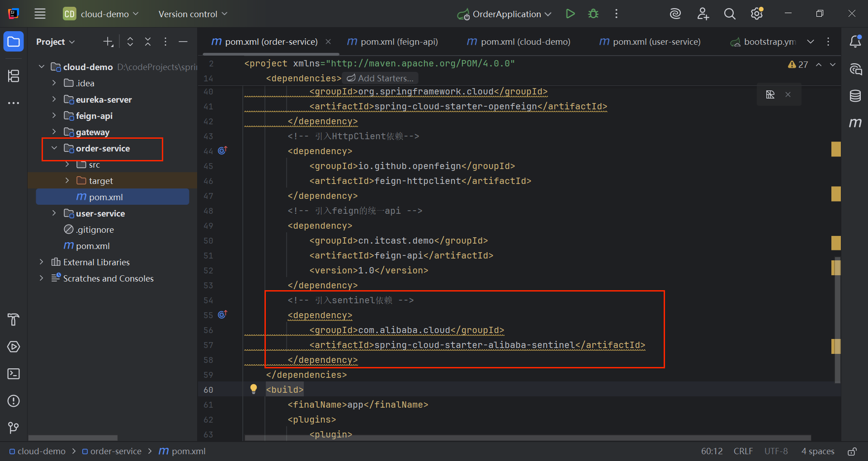Switch to pom.xml (feign-api) tab
Image resolution: width=868 pixels, height=461 pixels.
[x=392, y=42]
